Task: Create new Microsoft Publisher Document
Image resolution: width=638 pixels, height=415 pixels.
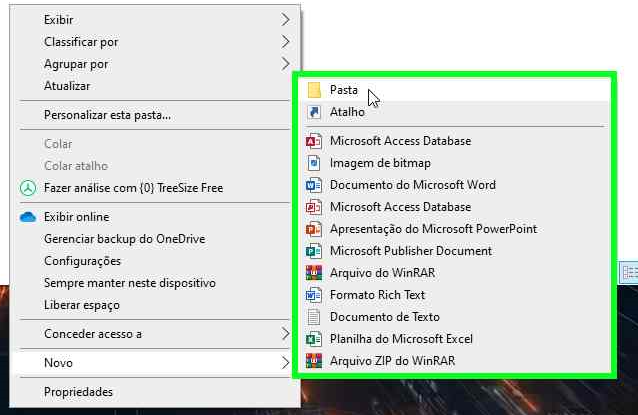Action: (x=454, y=251)
